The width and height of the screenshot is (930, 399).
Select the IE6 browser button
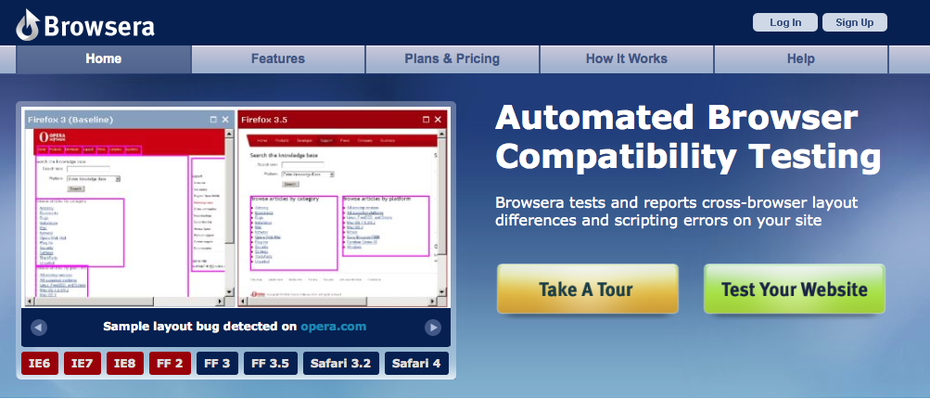tap(40, 363)
